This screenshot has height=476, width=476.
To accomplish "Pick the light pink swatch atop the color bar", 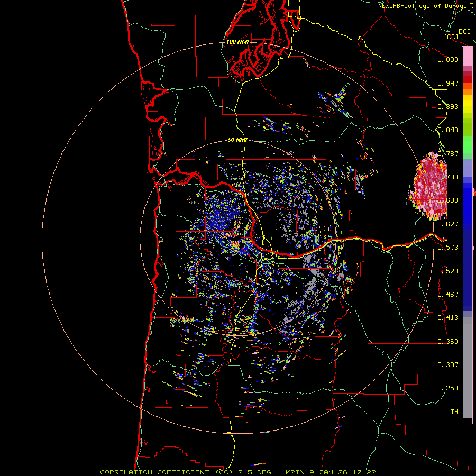I will 467,57.
